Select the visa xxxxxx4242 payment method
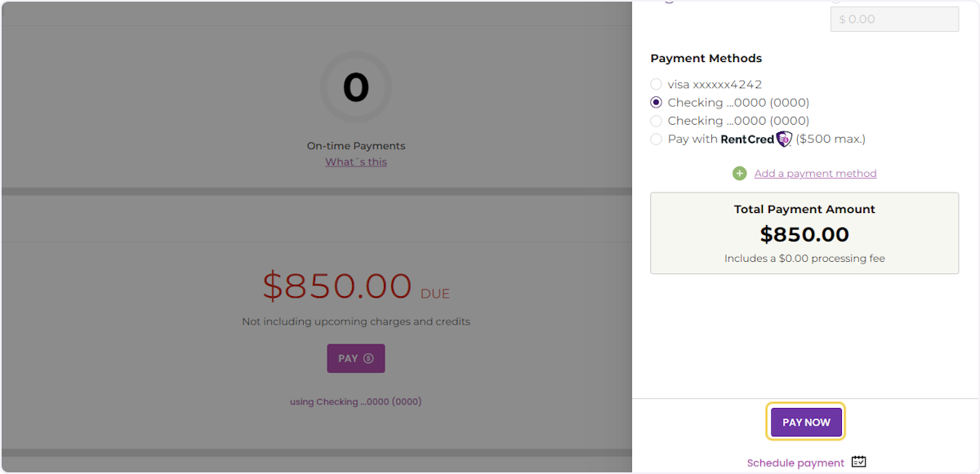 (x=657, y=84)
